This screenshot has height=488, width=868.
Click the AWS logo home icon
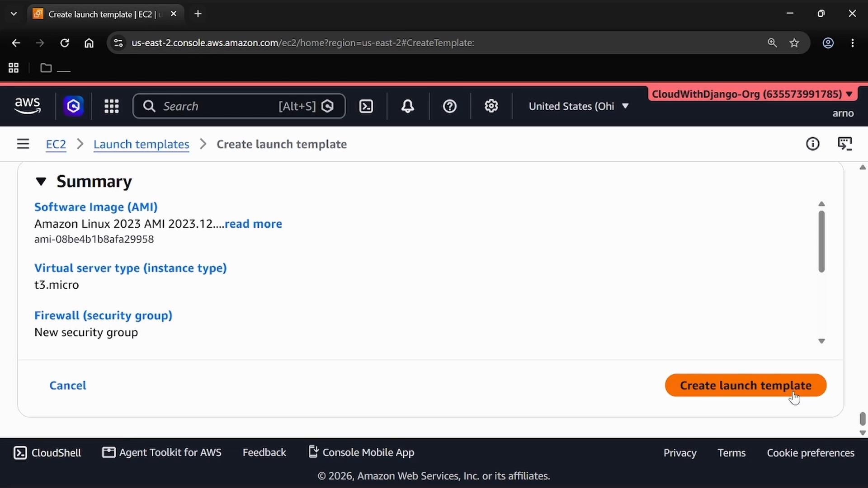[x=28, y=106]
